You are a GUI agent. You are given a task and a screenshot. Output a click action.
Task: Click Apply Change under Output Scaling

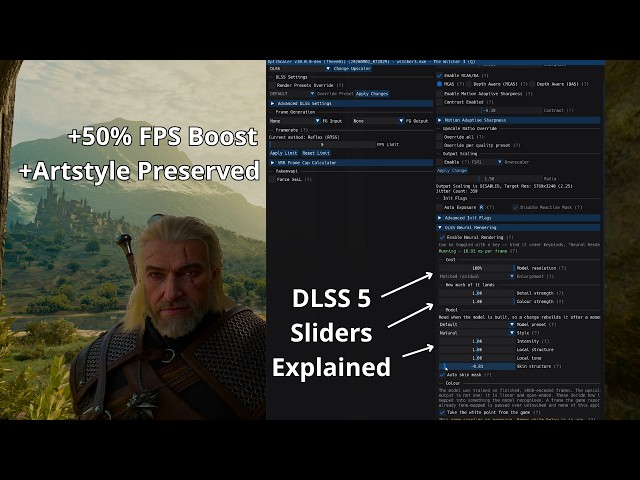(x=452, y=171)
